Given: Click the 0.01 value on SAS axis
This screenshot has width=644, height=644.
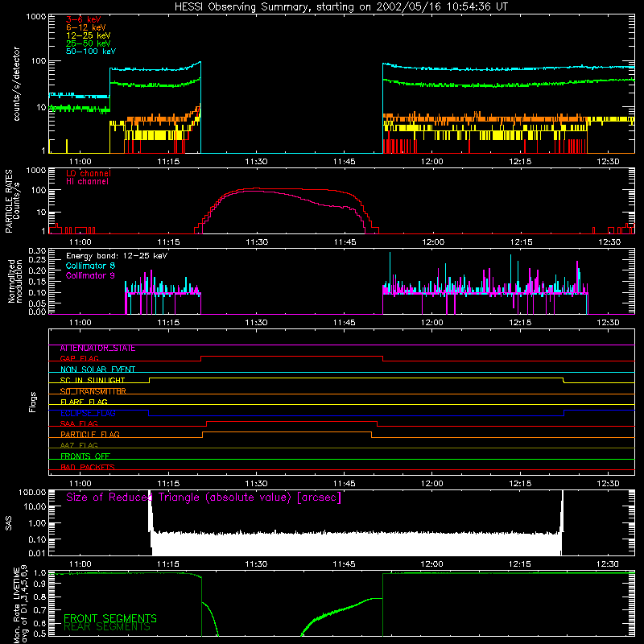Looking at the screenshot, I should pos(37,553).
